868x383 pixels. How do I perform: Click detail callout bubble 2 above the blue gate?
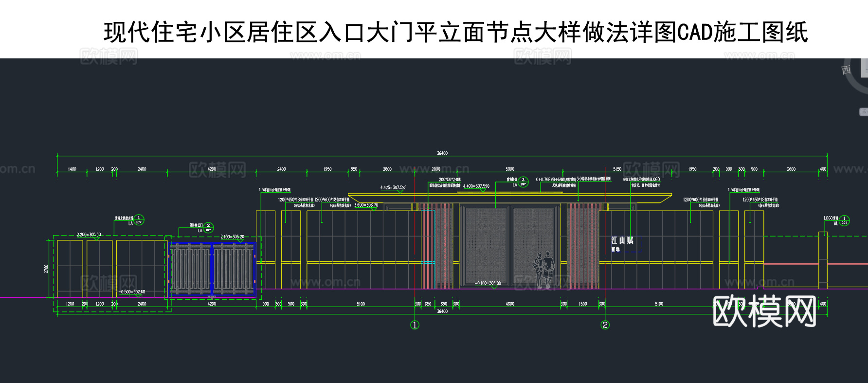coord(208,227)
